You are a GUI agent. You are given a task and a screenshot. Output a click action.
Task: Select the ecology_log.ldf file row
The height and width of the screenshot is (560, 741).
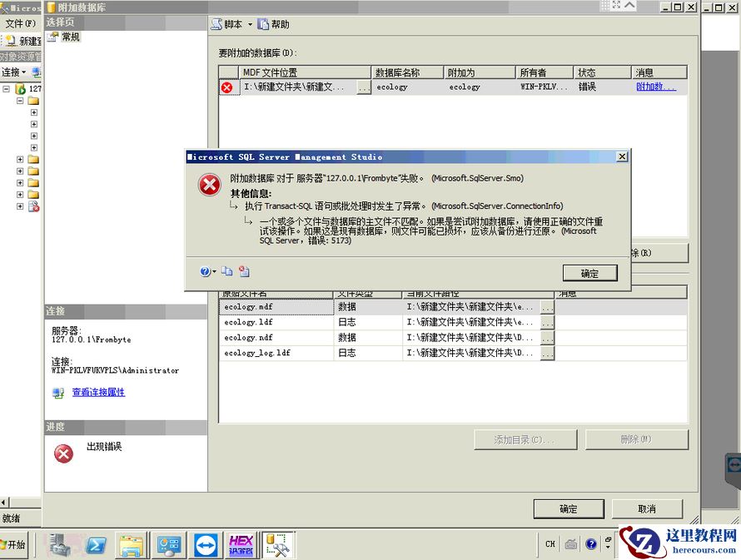453,353
